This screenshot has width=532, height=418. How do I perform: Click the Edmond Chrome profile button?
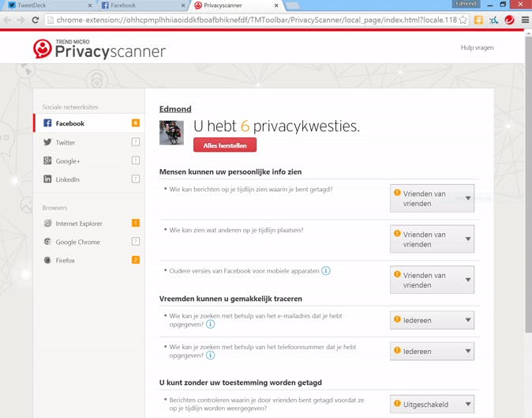coord(466,4)
